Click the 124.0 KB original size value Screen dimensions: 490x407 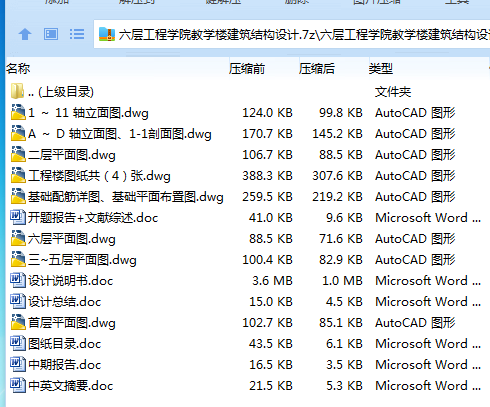pos(267,113)
